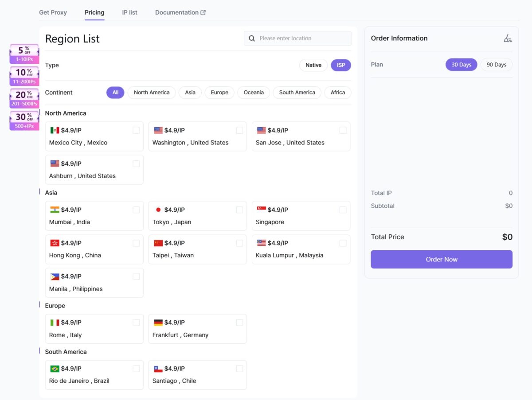Check the Washington, United States checkbox
The image size is (532, 400).
pos(239,130)
